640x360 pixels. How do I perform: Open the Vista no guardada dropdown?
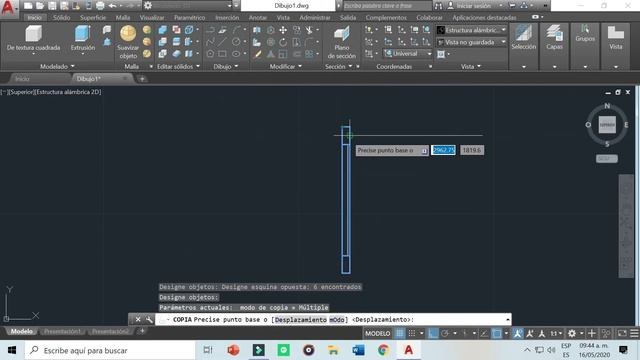[471, 42]
